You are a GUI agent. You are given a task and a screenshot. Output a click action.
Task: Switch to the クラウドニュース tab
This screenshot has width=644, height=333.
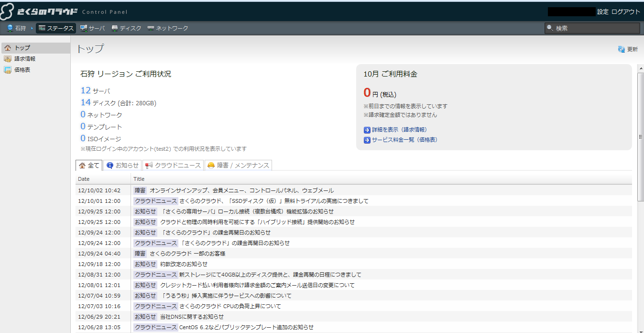[173, 165]
